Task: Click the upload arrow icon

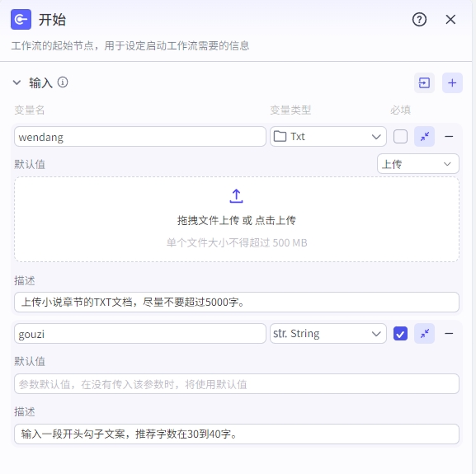Action: click(x=236, y=196)
